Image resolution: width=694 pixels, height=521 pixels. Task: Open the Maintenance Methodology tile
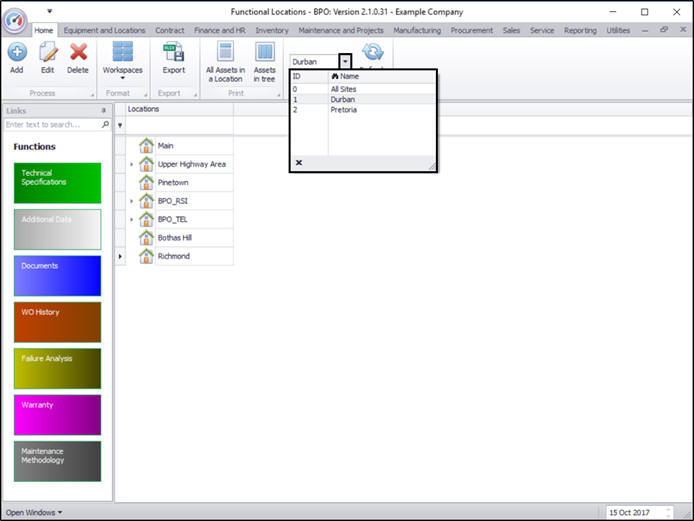coord(58,461)
